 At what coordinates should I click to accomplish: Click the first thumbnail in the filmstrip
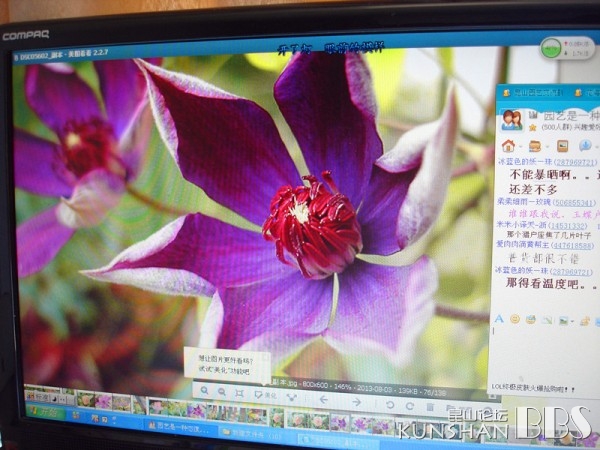point(33,398)
